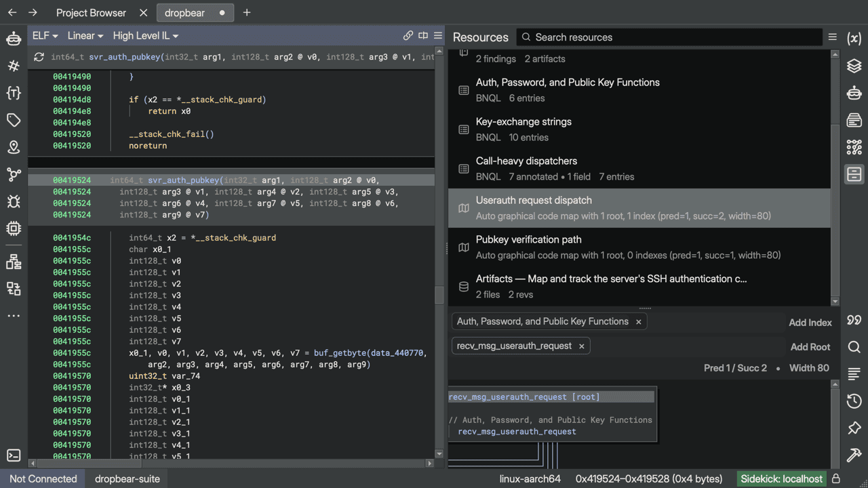The height and width of the screenshot is (488, 868).
Task: Open the Types panel icon in left sidebar
Action: coord(14,93)
